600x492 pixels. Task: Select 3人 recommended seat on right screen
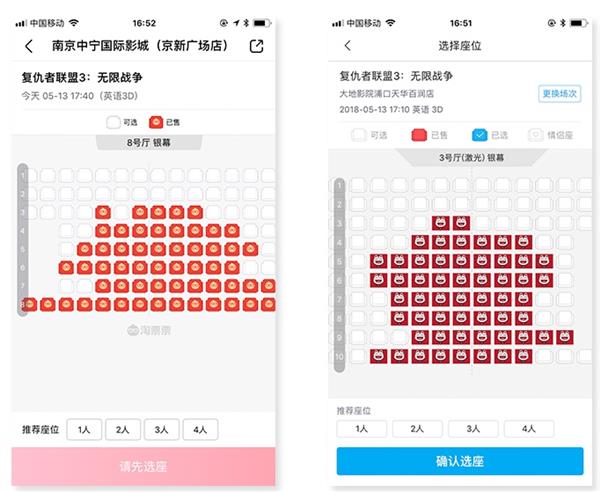473,429
